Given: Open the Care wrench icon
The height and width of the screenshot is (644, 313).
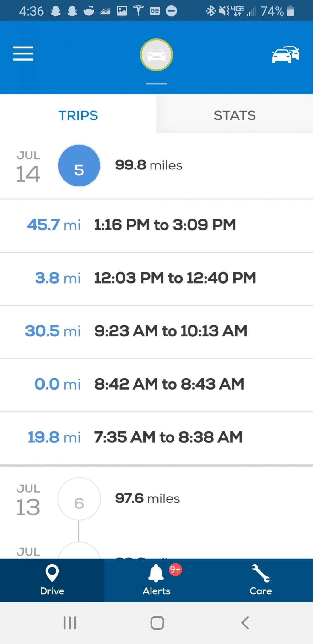Looking at the screenshot, I should tap(261, 580).
